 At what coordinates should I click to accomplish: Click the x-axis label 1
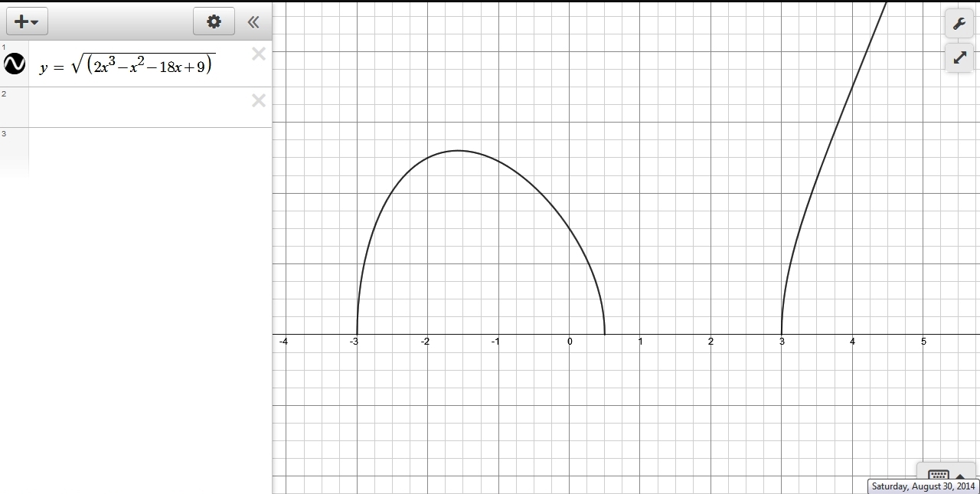point(640,342)
